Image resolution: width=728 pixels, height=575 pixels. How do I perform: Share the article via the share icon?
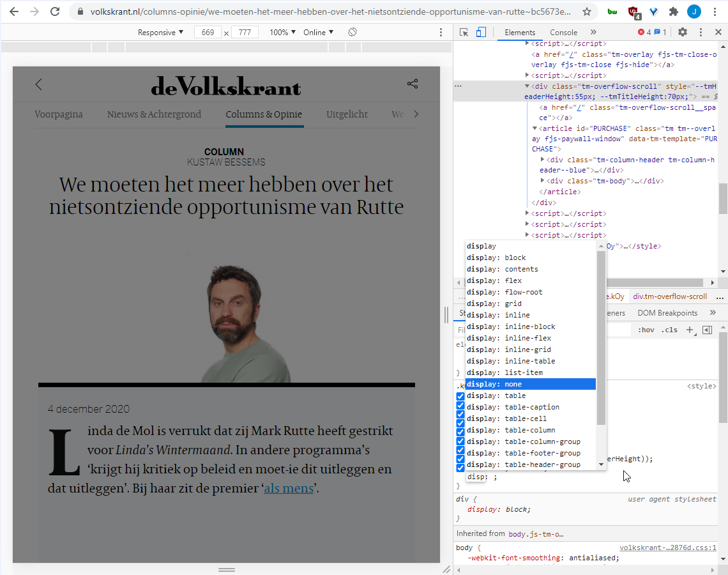[413, 84]
